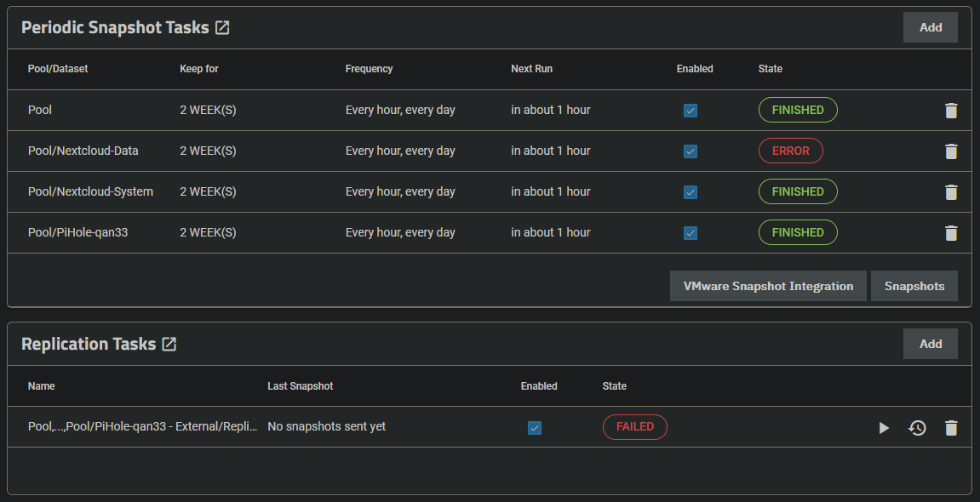Open Replication Tasks external link icon
Screen dimensions: 980x502
[x=169, y=345]
